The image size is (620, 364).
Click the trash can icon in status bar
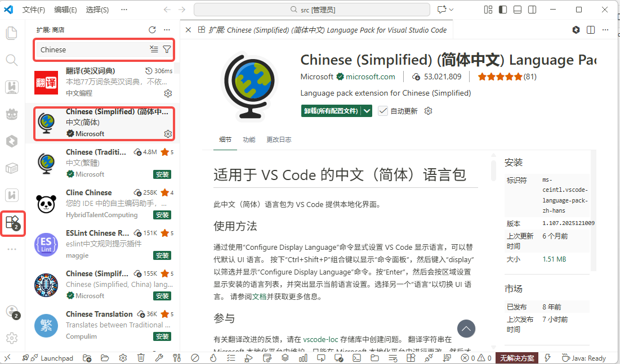pos(141,358)
